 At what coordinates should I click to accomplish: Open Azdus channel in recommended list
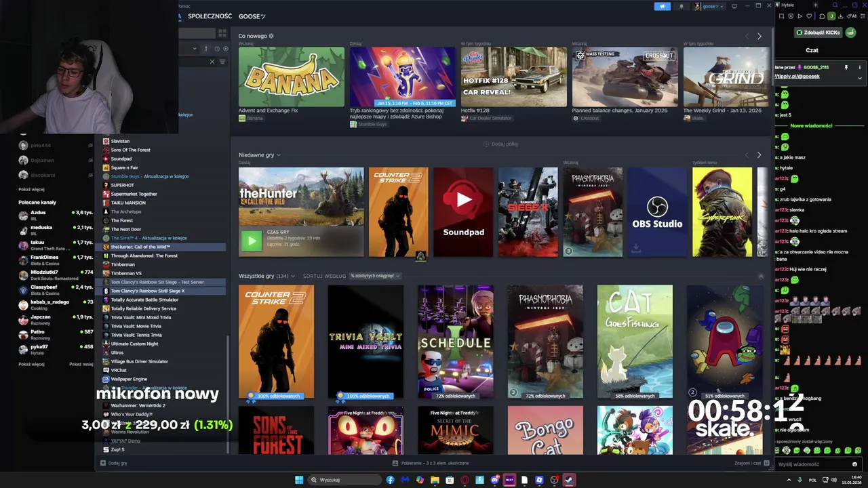56,216
